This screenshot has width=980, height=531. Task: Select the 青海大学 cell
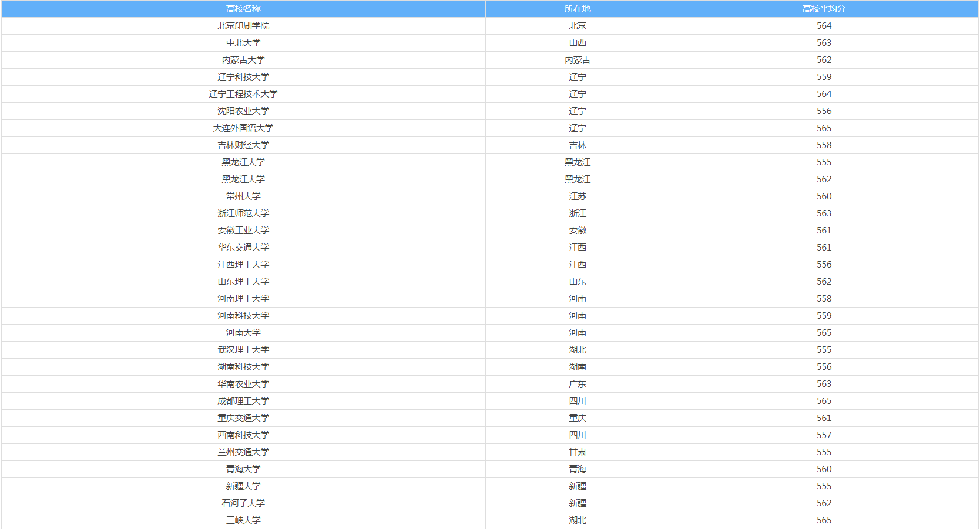(243, 469)
